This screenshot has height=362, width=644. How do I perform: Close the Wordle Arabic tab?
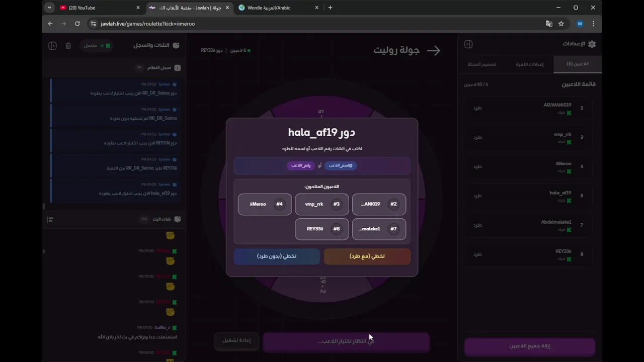(x=316, y=8)
